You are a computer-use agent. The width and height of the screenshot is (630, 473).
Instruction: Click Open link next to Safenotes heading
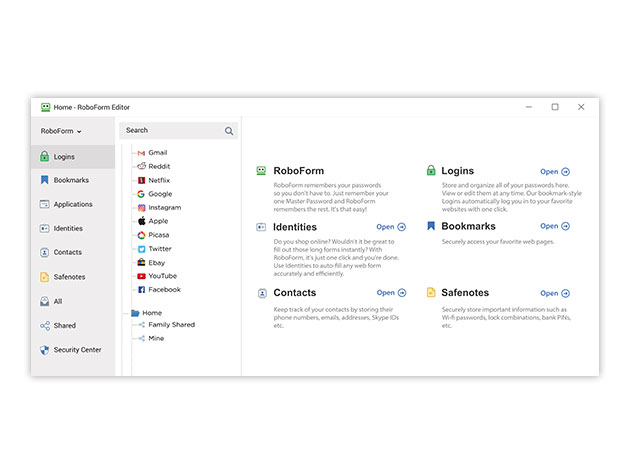(555, 293)
